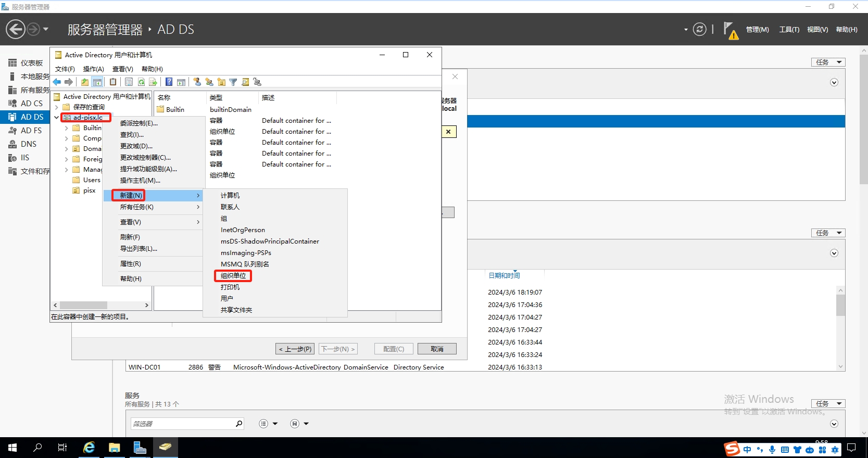Open the notifications flag with warning
868x458 pixels.
pos(730,30)
